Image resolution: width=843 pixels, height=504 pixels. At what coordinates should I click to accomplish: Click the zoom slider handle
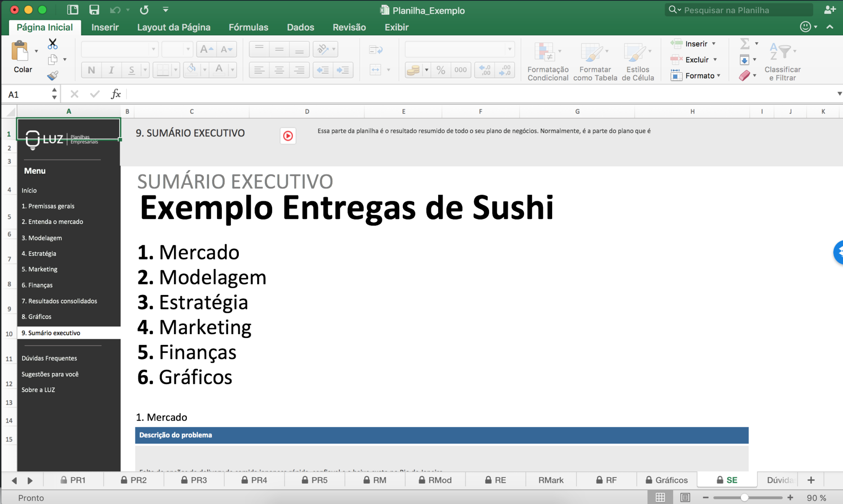744,497
